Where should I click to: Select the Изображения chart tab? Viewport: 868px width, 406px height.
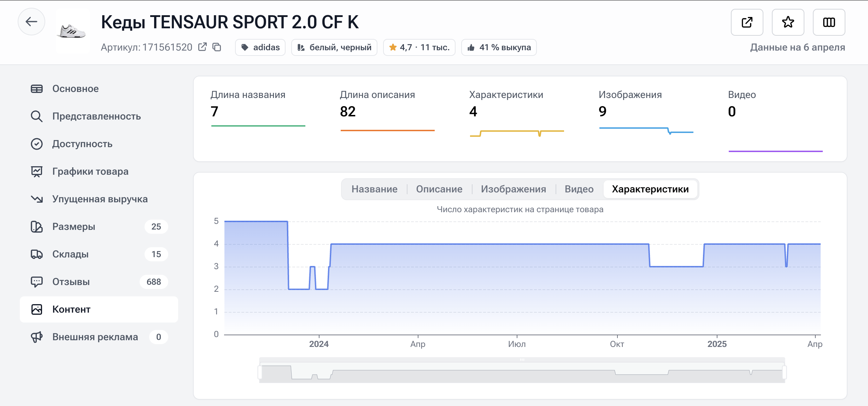coord(513,189)
